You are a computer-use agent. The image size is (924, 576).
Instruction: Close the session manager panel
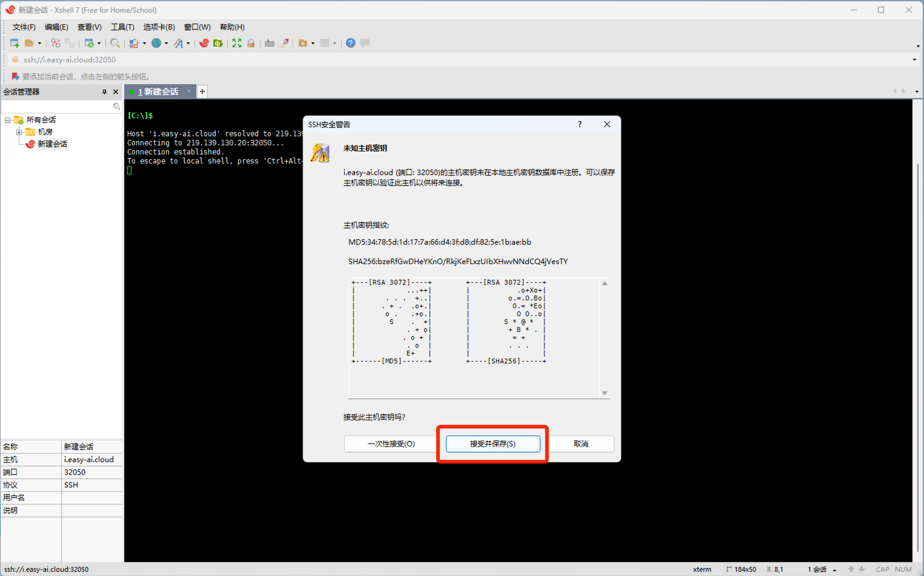[116, 92]
